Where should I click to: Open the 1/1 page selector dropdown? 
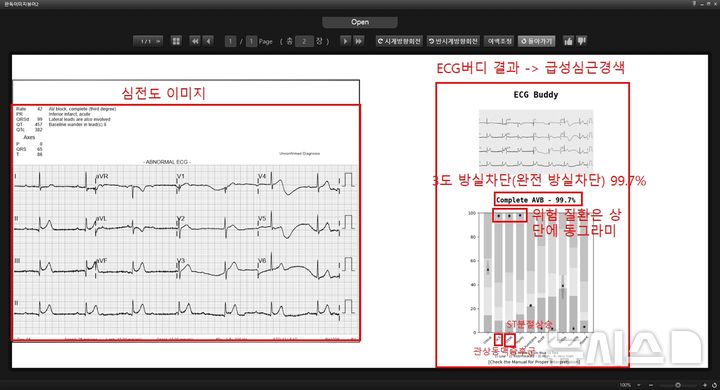coord(148,41)
